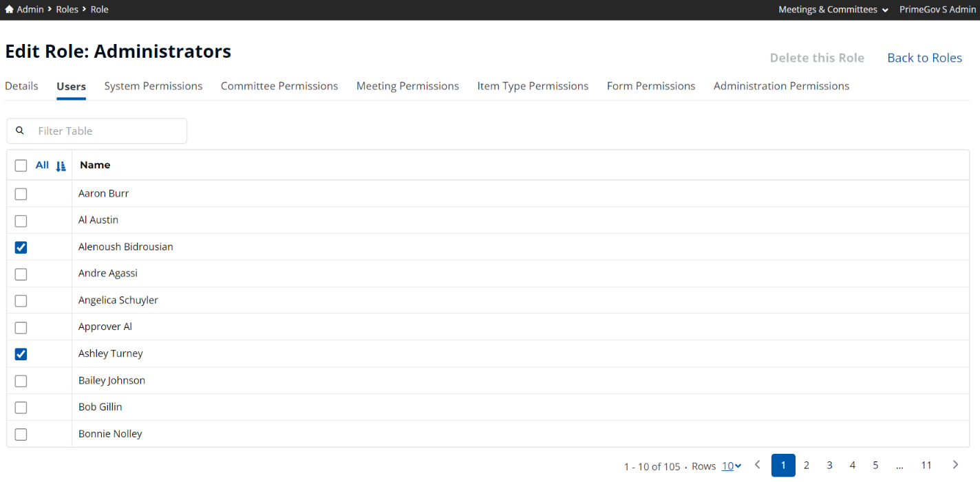Click the Roles breadcrumb link

pos(67,10)
